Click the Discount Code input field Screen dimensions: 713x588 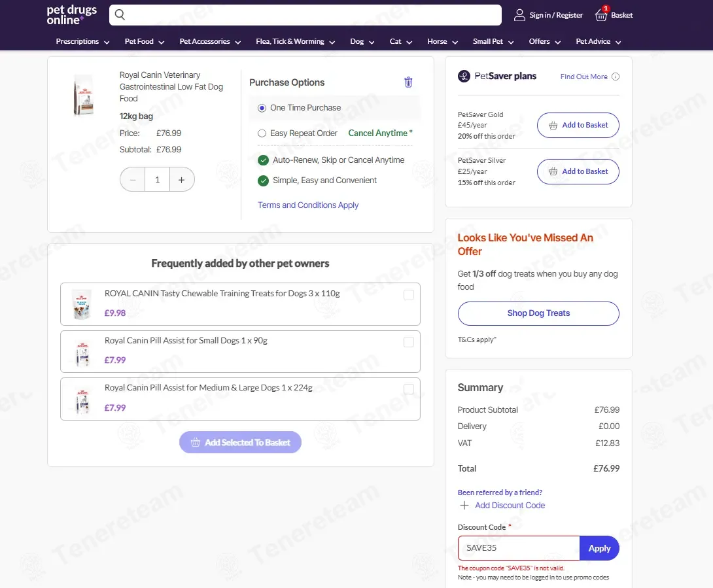(x=519, y=548)
